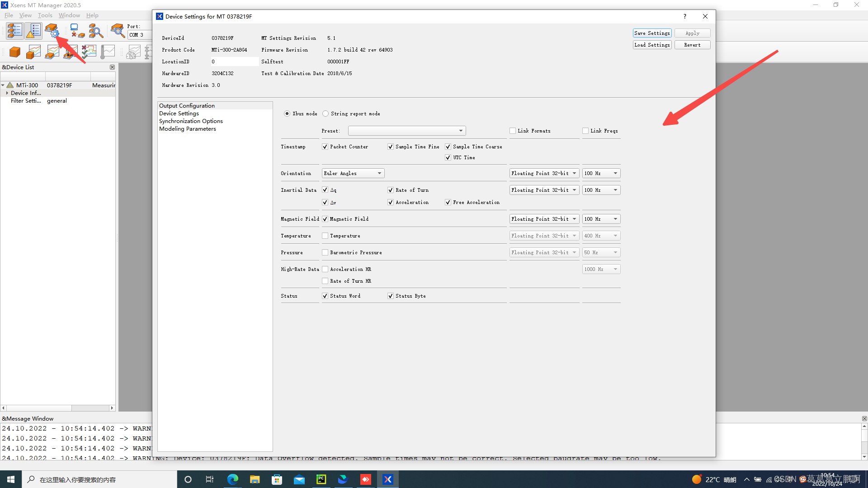Image resolution: width=868 pixels, height=488 pixels.
Task: Open the Windows Start menu
Action: click(x=11, y=479)
